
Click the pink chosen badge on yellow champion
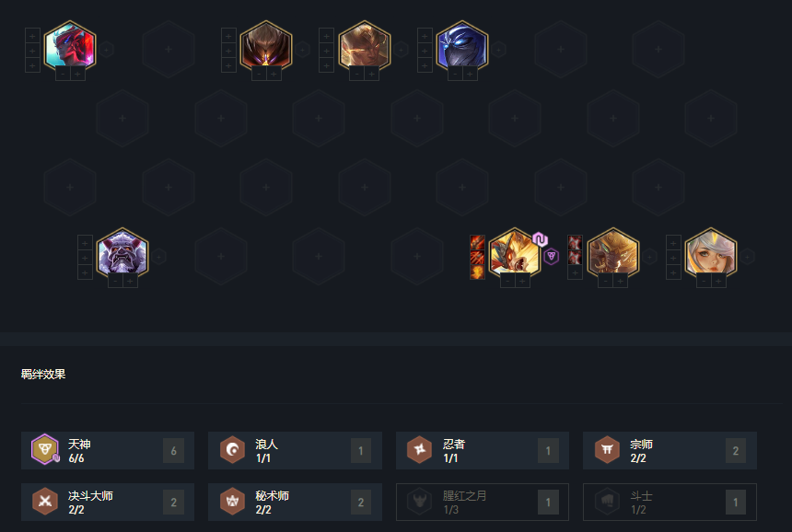540,239
